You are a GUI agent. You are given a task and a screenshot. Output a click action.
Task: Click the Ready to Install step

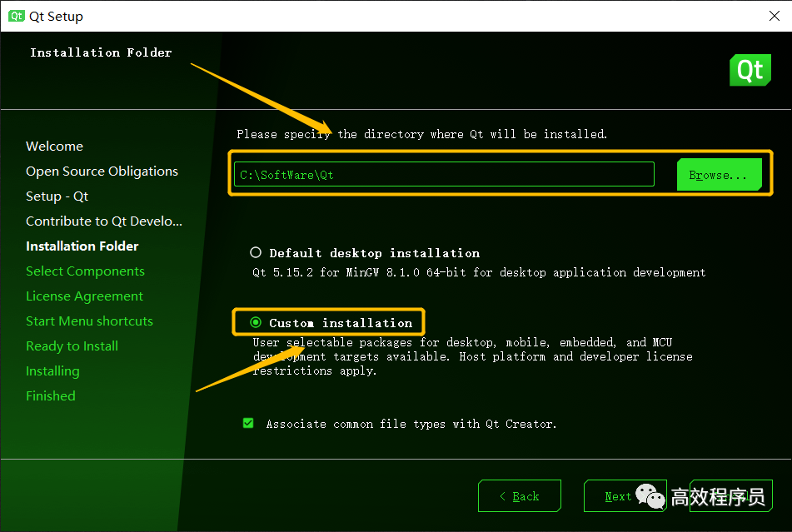(72, 346)
